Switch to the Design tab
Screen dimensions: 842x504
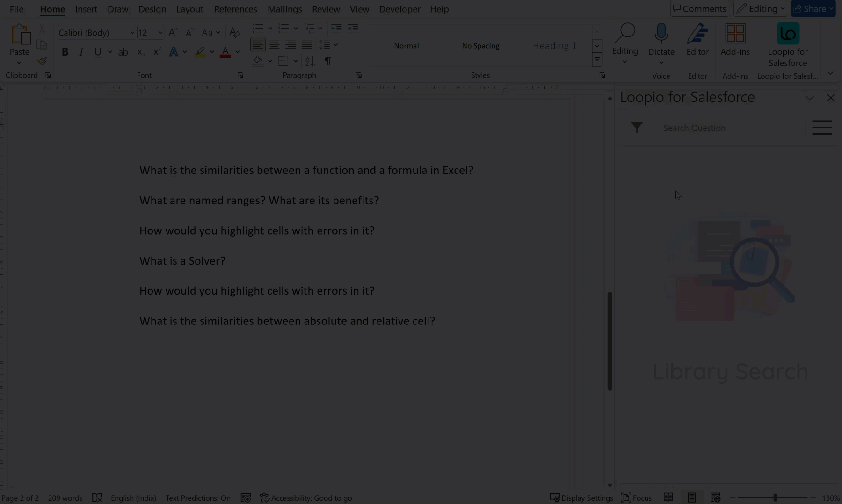(x=152, y=9)
